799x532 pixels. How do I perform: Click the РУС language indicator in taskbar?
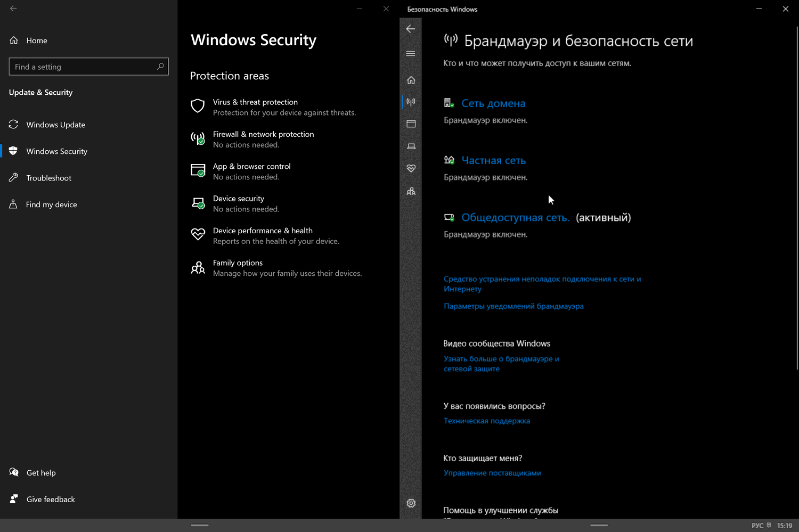tap(757, 526)
